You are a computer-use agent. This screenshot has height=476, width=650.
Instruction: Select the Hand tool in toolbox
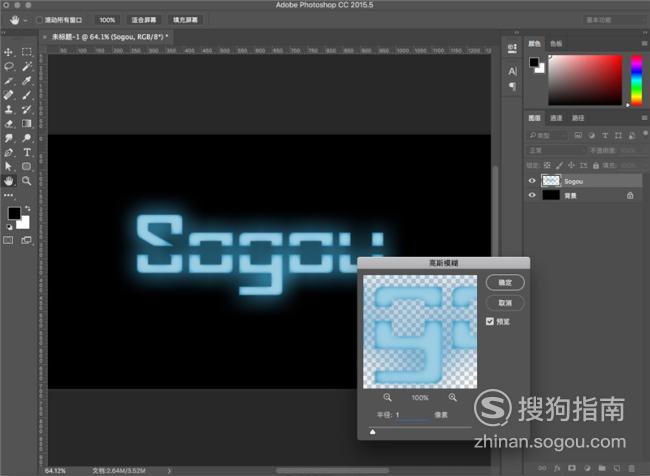pyautogui.click(x=8, y=181)
